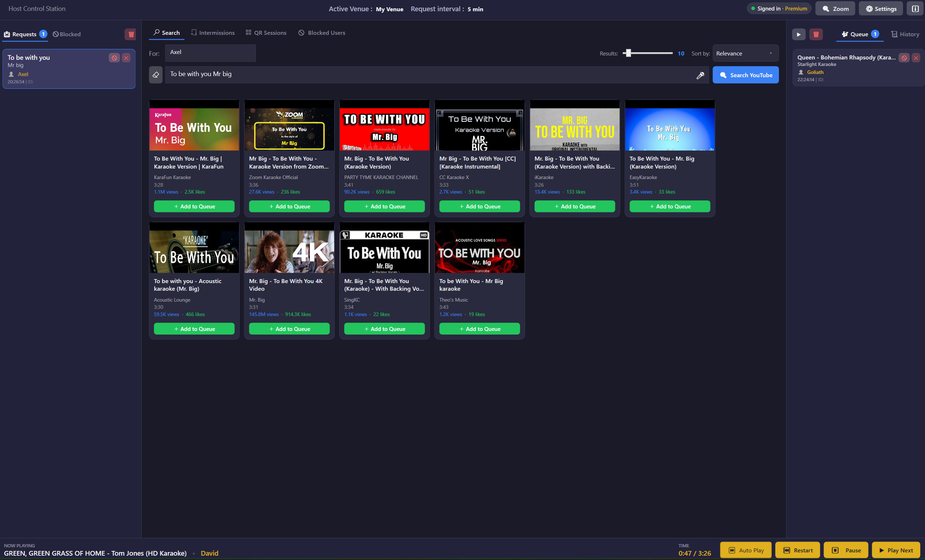The height and width of the screenshot is (560, 925).
Task: Add PARTY TYME KARAOKE version to queue
Action: pos(385,207)
